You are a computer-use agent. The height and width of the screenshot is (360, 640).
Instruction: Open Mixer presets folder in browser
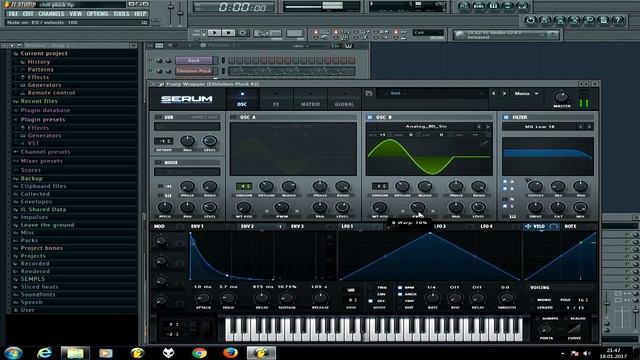click(42, 161)
